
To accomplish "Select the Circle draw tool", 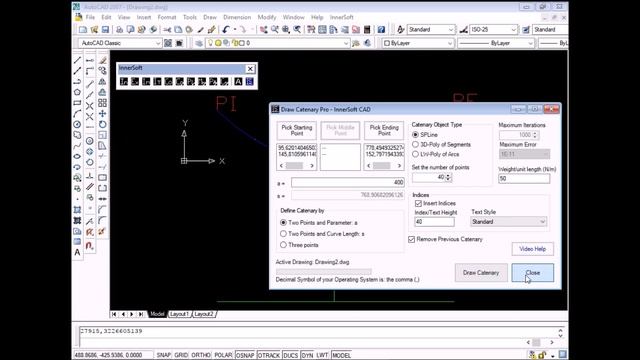I will 77,124.
